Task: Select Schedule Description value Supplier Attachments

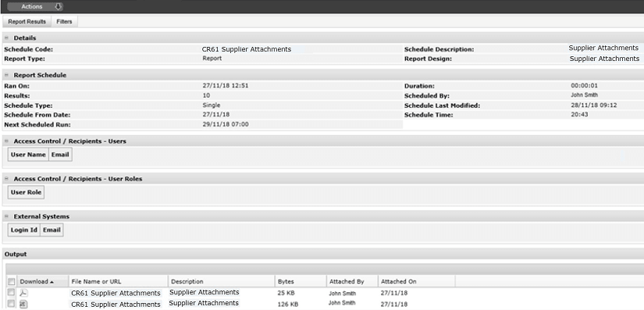Action: click(603, 48)
